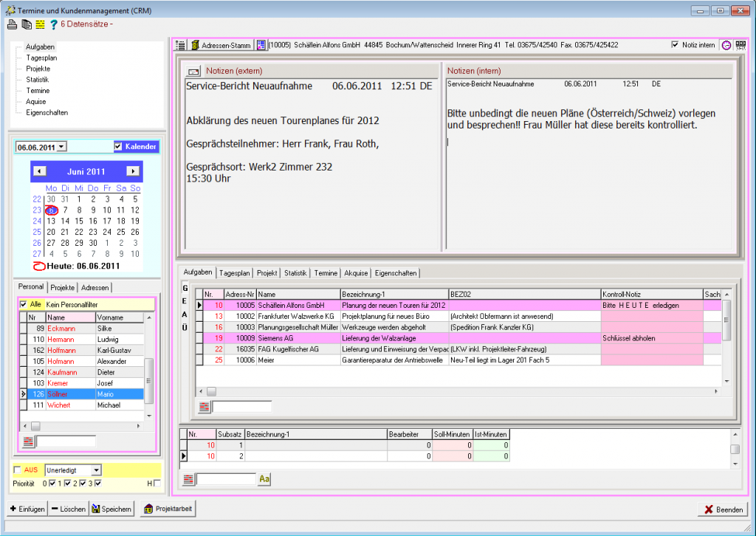The height and width of the screenshot is (536, 756).
Task: Click the "Soll-Minuten" column header
Action: (452, 434)
